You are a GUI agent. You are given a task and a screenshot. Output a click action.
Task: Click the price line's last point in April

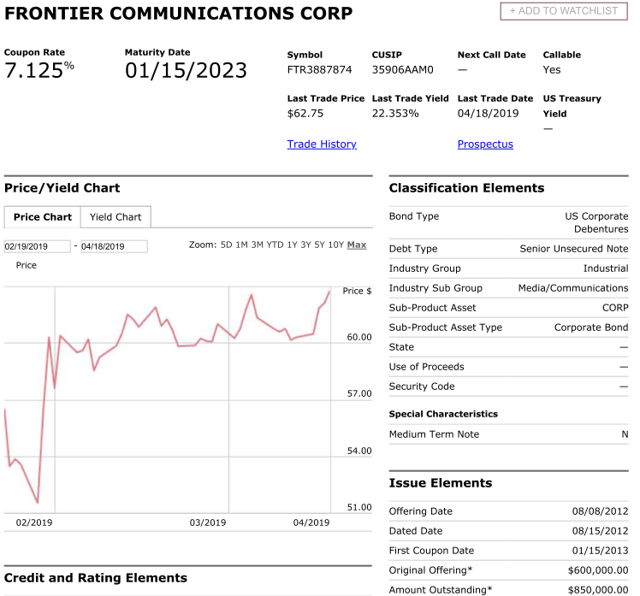[x=331, y=290]
